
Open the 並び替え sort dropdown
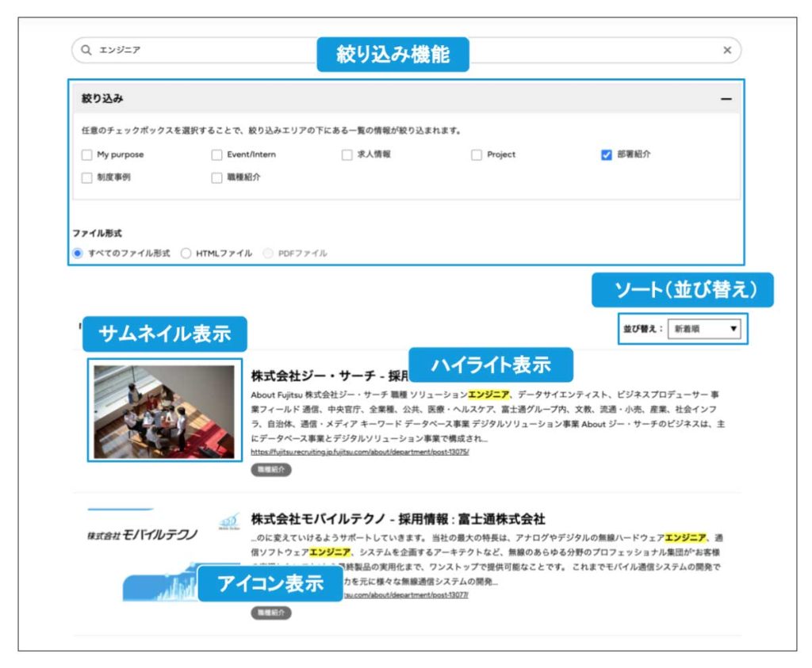[703, 329]
